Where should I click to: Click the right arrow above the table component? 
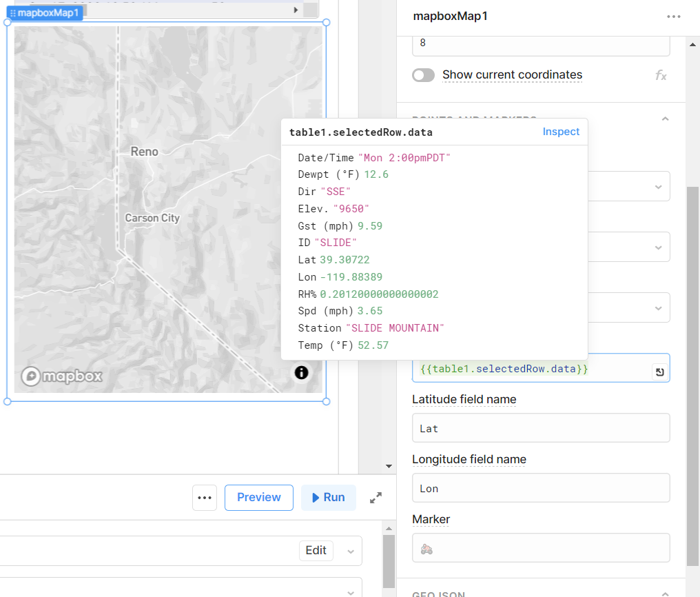click(x=296, y=10)
